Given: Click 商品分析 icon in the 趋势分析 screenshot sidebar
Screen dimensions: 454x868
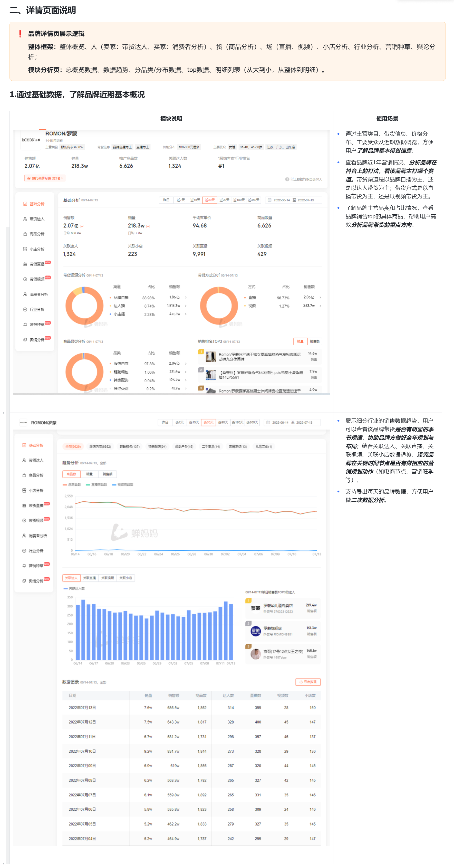Looking at the screenshot, I should point(24,475).
